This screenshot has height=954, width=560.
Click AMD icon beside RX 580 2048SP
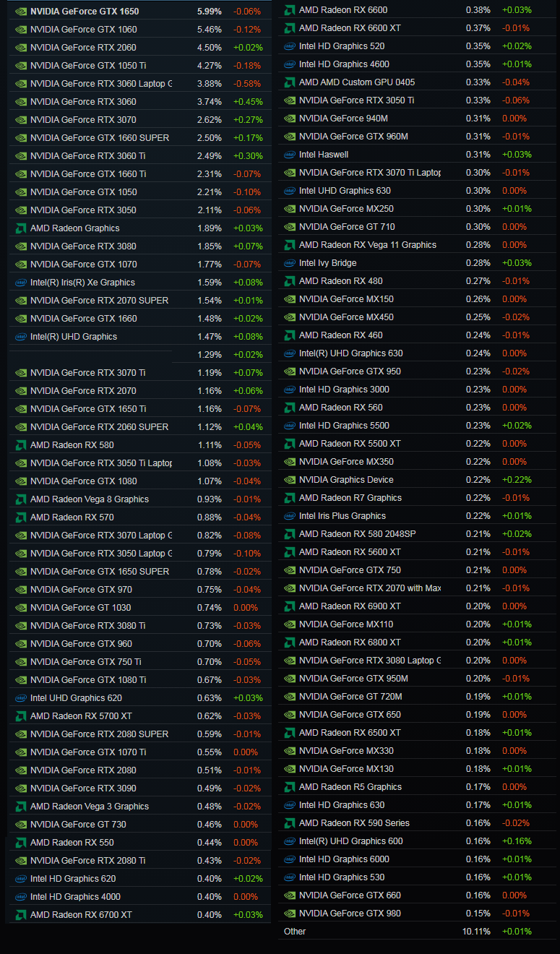(x=290, y=534)
